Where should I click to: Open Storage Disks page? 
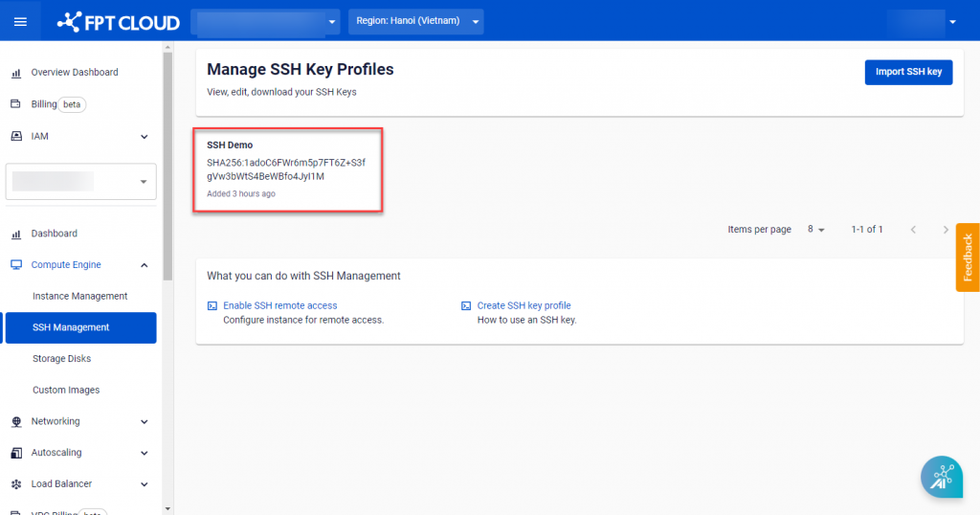click(x=61, y=359)
